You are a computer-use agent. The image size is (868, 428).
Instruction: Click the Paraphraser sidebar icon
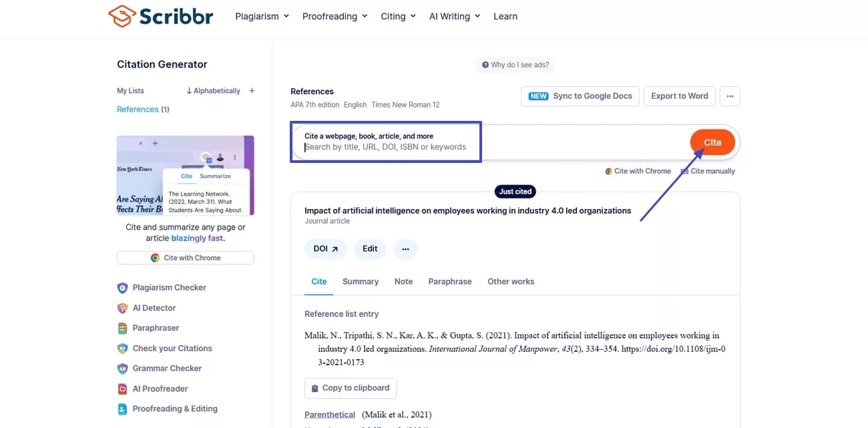(123, 328)
